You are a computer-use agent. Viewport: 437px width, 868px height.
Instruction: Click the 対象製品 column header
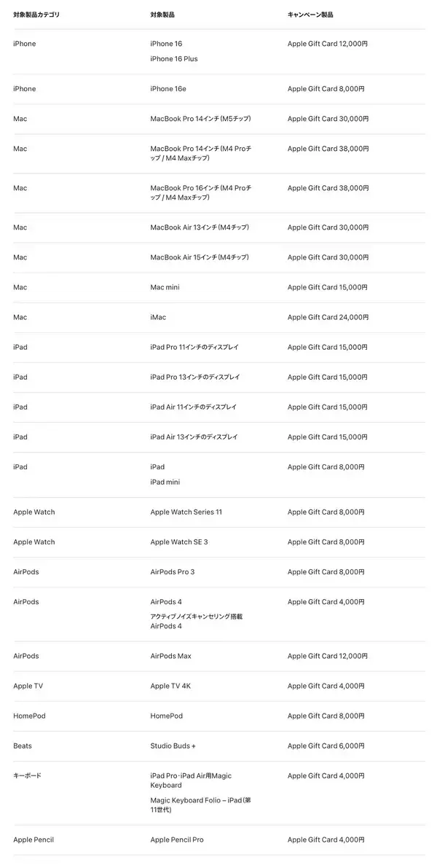[x=162, y=15]
